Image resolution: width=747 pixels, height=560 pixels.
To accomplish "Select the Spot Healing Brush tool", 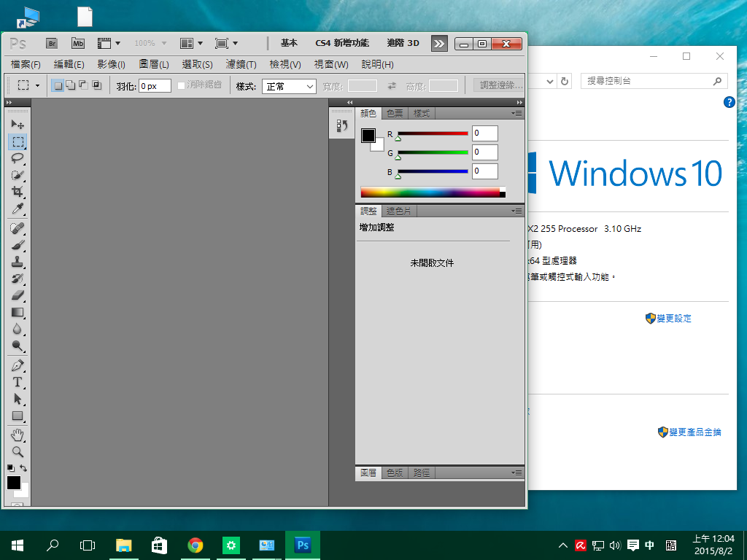I will [x=18, y=228].
